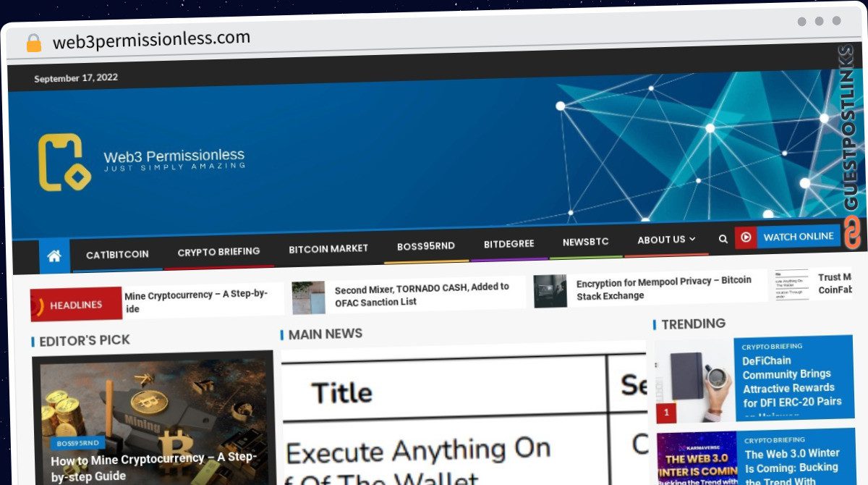
Task: Click the Just Simply Amazing tagline
Action: (x=174, y=168)
